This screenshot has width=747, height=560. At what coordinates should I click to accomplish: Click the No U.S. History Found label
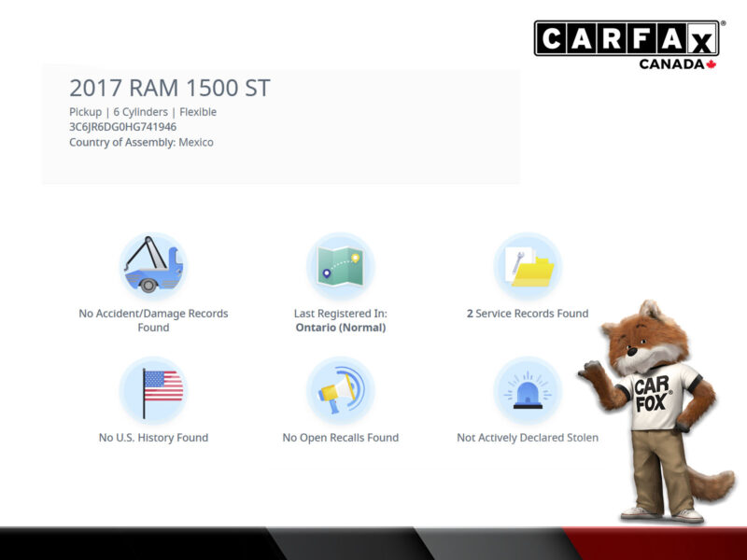click(x=153, y=438)
